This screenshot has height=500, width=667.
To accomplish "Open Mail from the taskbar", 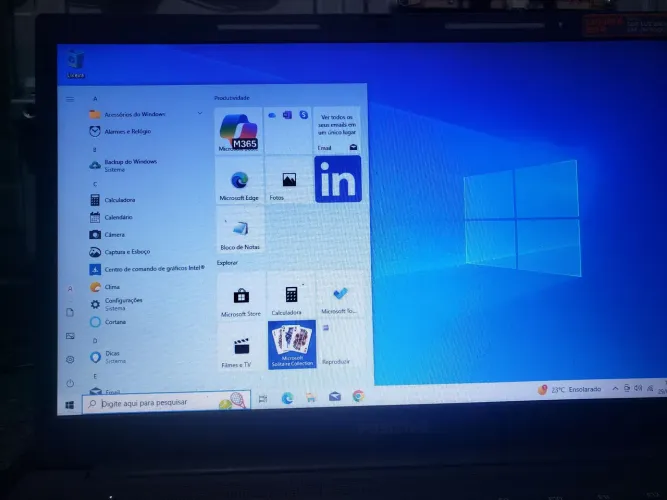I will point(335,397).
